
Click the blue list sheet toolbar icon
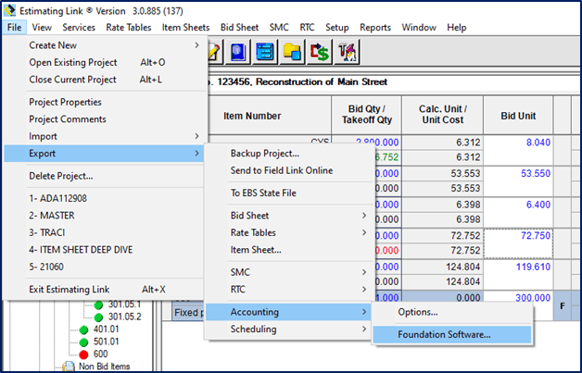click(x=265, y=52)
